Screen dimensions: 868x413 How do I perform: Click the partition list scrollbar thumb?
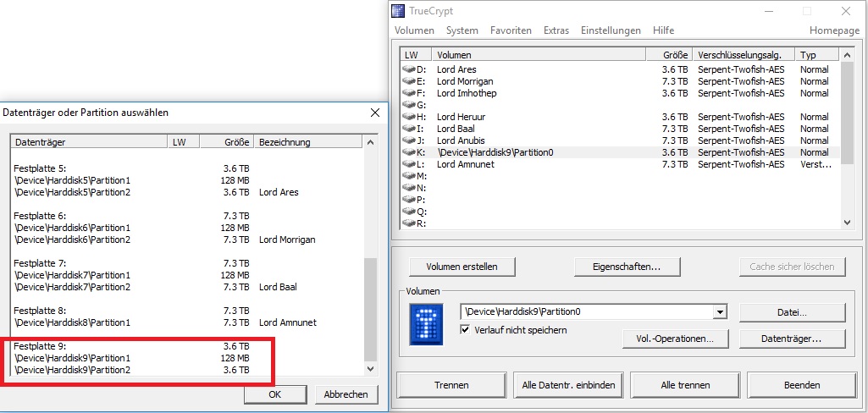[370, 310]
